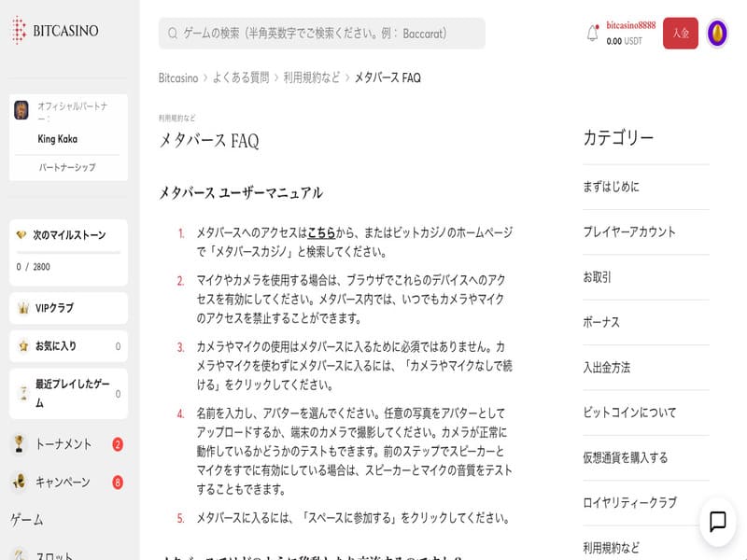Focus the ゲームの検索 search field
This screenshot has width=747, height=560.
click(x=322, y=34)
